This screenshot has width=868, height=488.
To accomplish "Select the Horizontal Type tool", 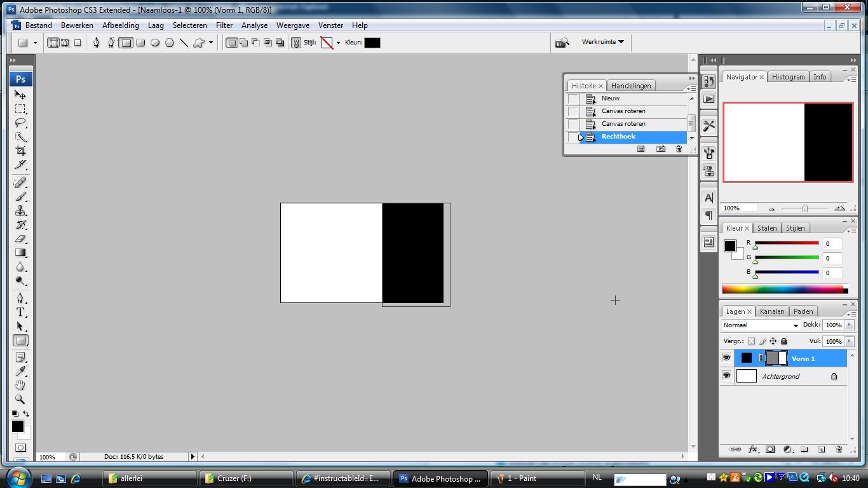I will pyautogui.click(x=20, y=312).
